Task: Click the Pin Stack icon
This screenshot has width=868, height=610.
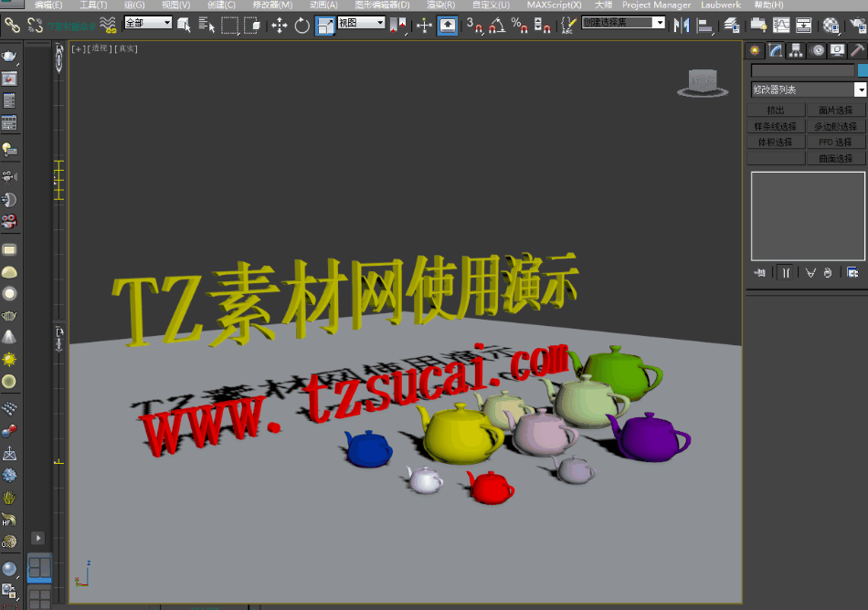Action: pos(759,273)
